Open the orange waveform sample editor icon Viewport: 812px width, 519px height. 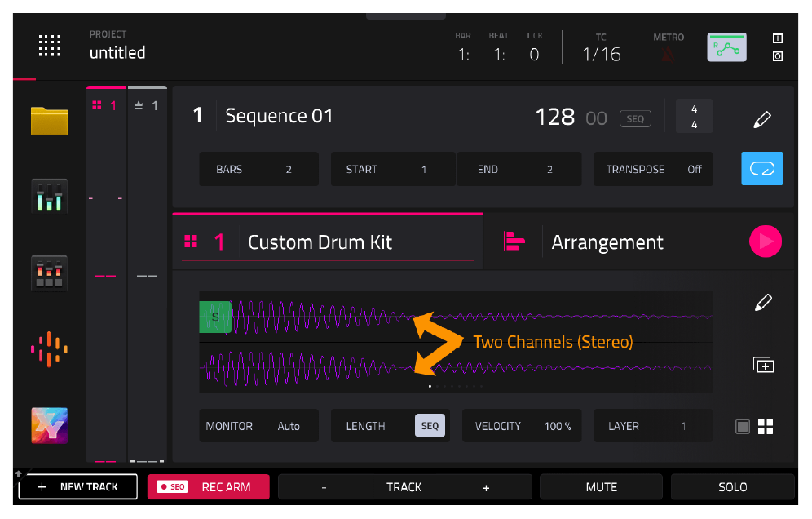click(x=49, y=349)
